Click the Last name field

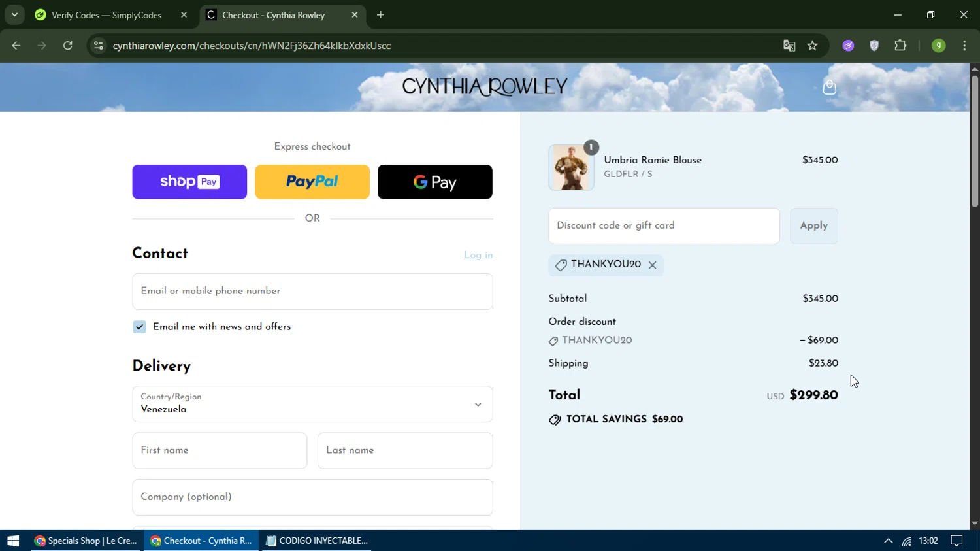[x=405, y=451]
